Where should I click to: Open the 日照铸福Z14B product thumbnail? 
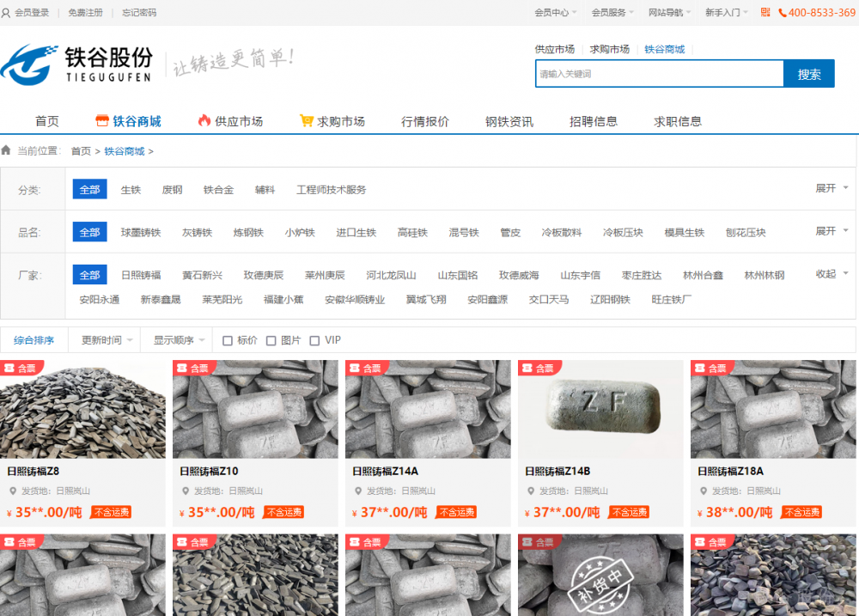600,409
